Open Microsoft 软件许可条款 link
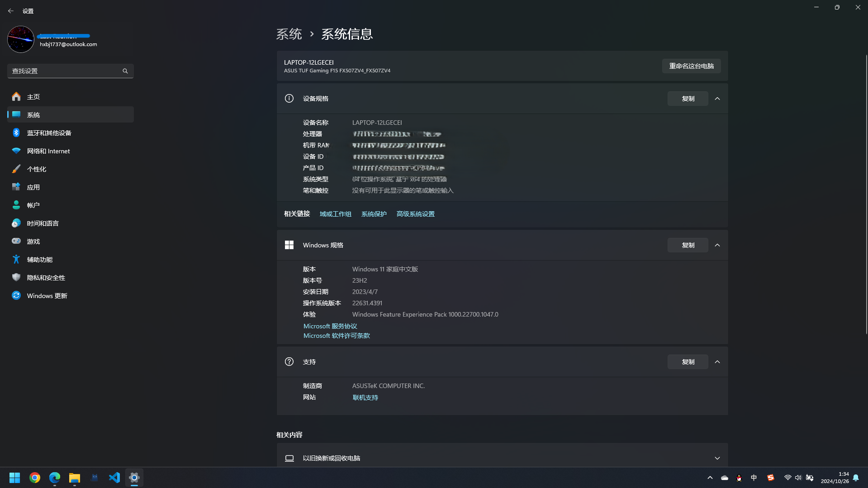The width and height of the screenshot is (868, 488). point(337,336)
